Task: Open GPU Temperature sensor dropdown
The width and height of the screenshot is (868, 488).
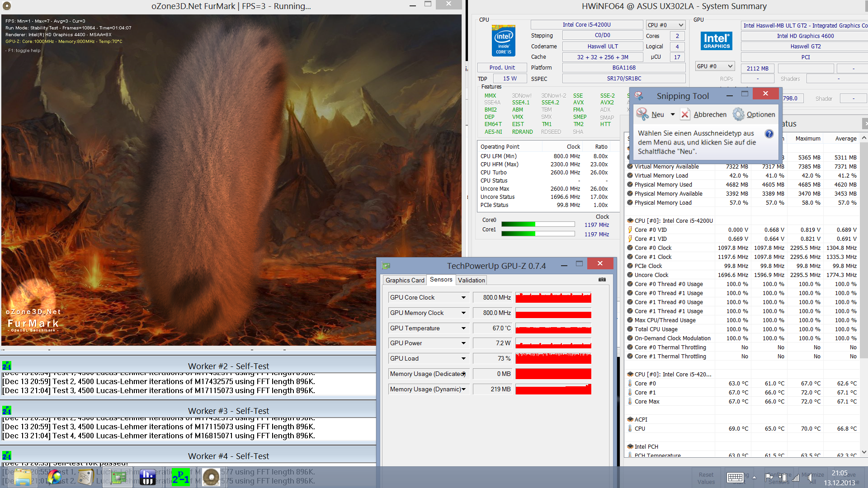Action: point(463,328)
